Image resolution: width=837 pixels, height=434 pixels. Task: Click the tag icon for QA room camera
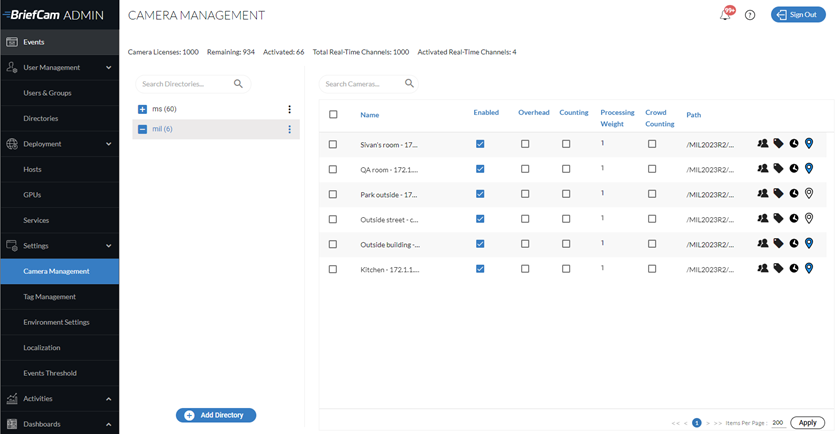(778, 169)
